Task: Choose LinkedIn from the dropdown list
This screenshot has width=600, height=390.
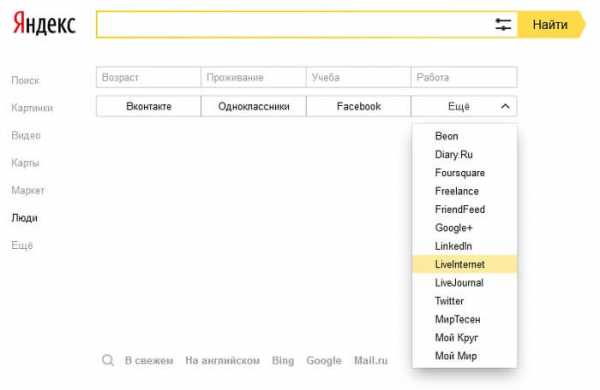Action: [x=465, y=246]
